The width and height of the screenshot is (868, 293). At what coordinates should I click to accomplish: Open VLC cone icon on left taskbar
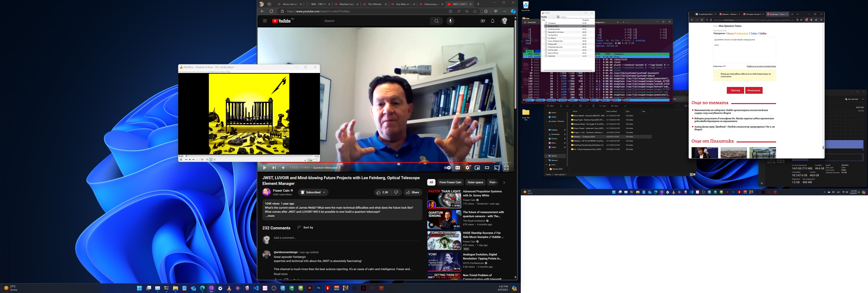[x=229, y=288]
